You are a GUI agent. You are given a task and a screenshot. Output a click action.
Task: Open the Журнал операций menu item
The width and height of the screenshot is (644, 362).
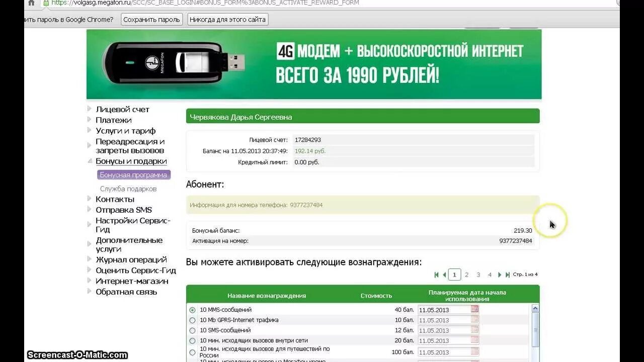pos(131,260)
